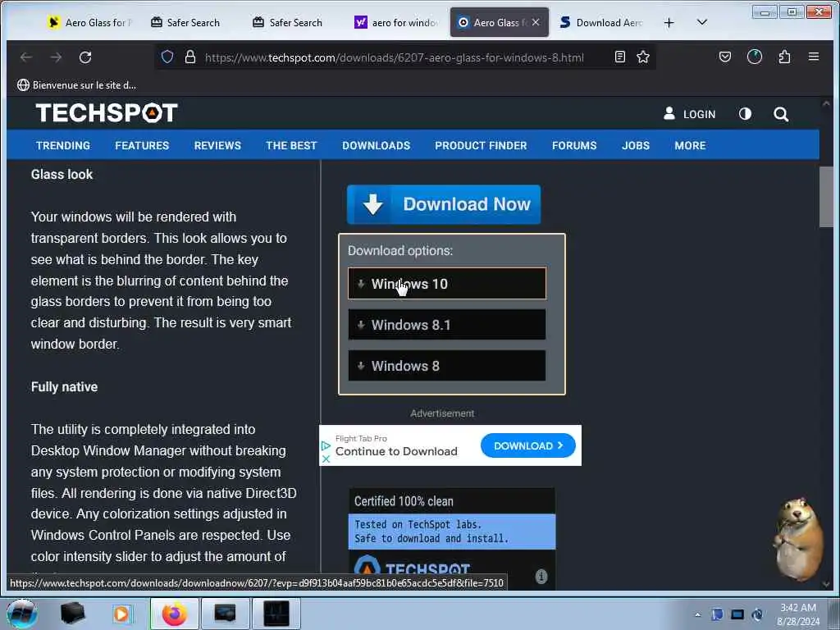The height and width of the screenshot is (630, 840).
Task: Click the page vertical scrollbar thumb
Action: point(825,197)
